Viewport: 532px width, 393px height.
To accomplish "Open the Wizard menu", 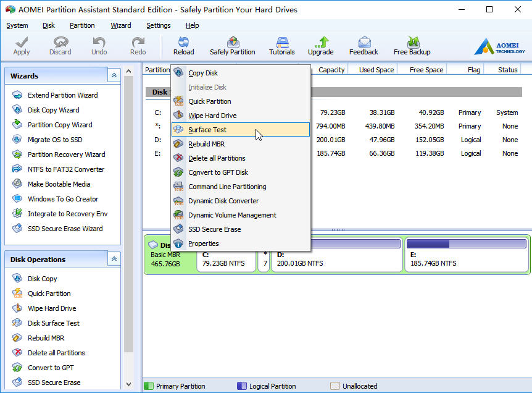I will click(x=121, y=25).
